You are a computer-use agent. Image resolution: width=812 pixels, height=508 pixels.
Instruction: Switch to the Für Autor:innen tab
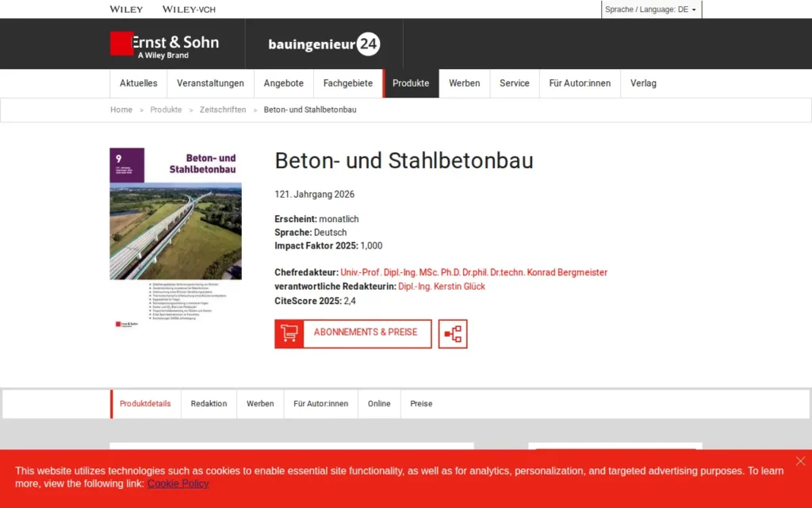coord(320,404)
